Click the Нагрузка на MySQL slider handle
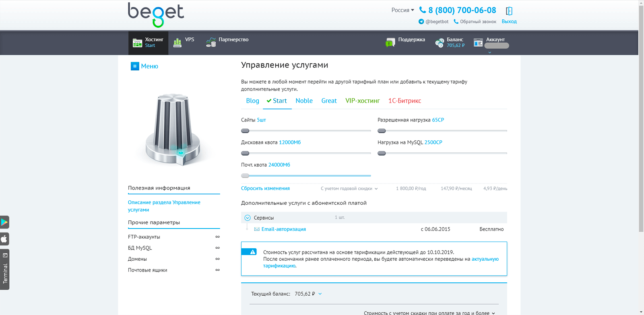The height and width of the screenshot is (315, 644). 382,153
